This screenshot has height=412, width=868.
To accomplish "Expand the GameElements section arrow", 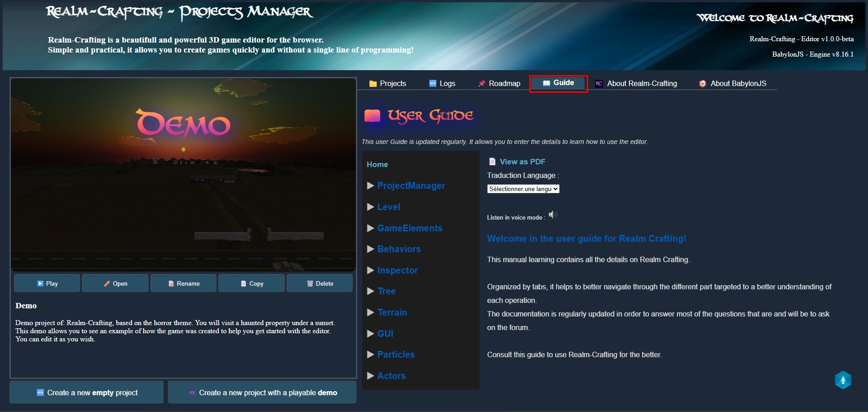I will (x=370, y=228).
